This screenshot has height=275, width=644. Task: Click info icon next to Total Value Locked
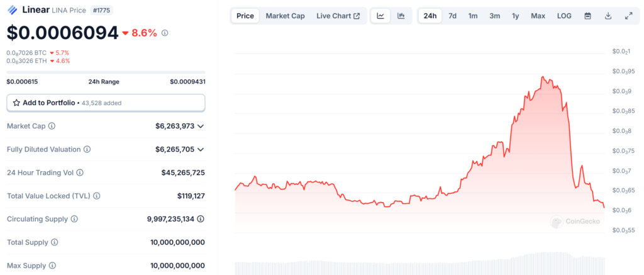pyautogui.click(x=98, y=196)
